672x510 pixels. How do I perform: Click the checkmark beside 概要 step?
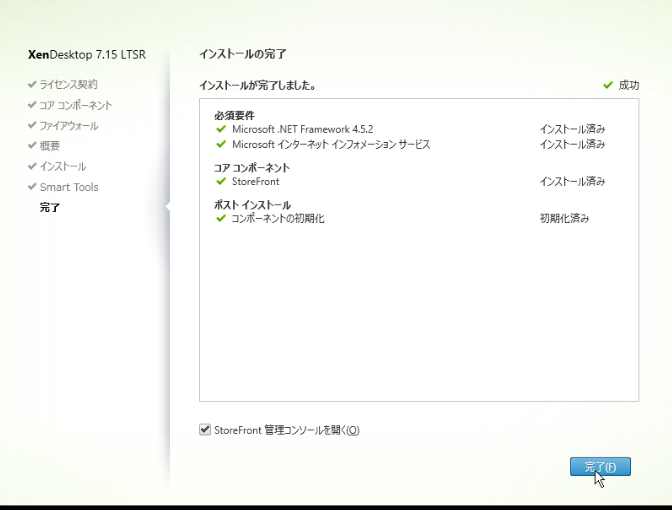[32, 145]
